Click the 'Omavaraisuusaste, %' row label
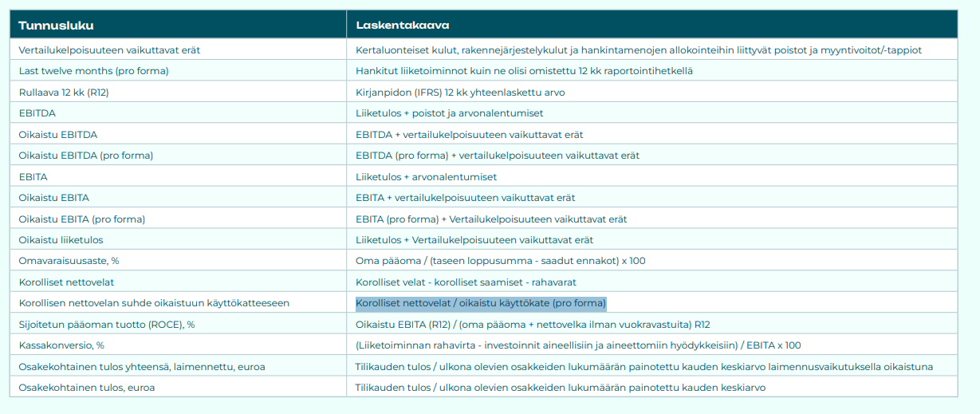This screenshot has width=980, height=414. coord(69,261)
